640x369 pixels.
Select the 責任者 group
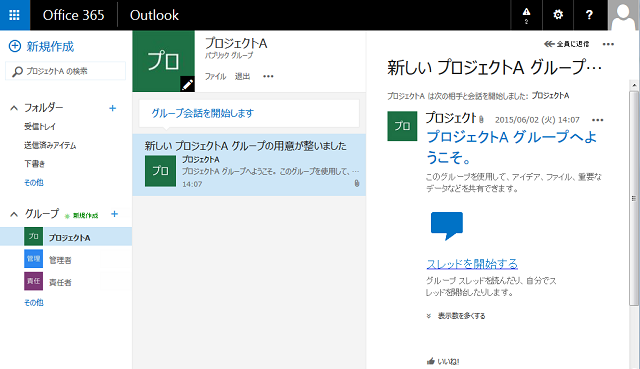tap(60, 282)
